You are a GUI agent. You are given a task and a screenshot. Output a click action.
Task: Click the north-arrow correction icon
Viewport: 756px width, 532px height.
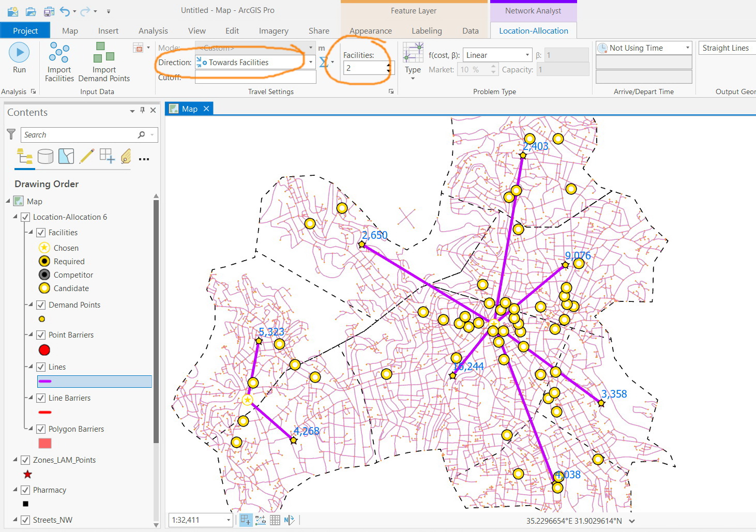point(289,520)
